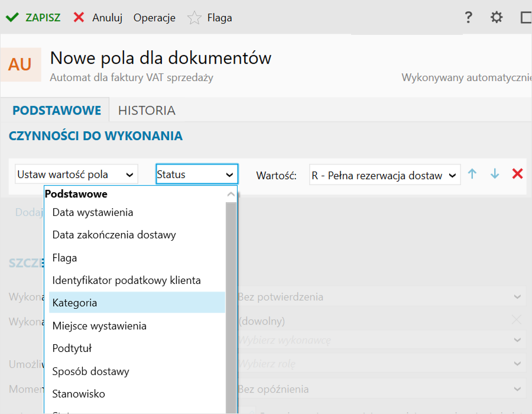Open the Wartość value dropdown
Image resolution: width=532 pixels, height=414 pixels.
pyautogui.click(x=384, y=175)
